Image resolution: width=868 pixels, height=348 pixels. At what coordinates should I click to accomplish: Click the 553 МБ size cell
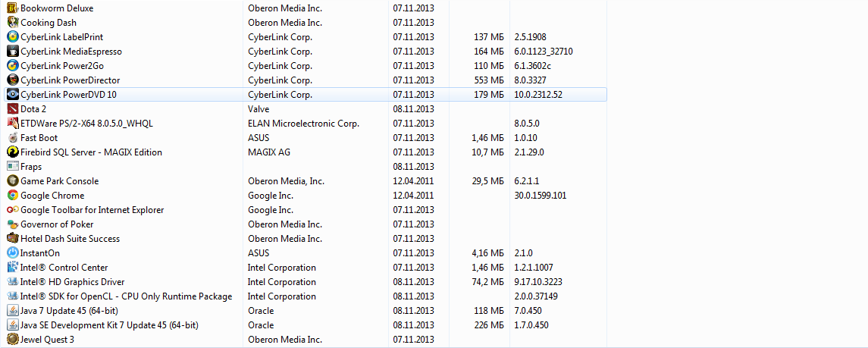click(489, 80)
